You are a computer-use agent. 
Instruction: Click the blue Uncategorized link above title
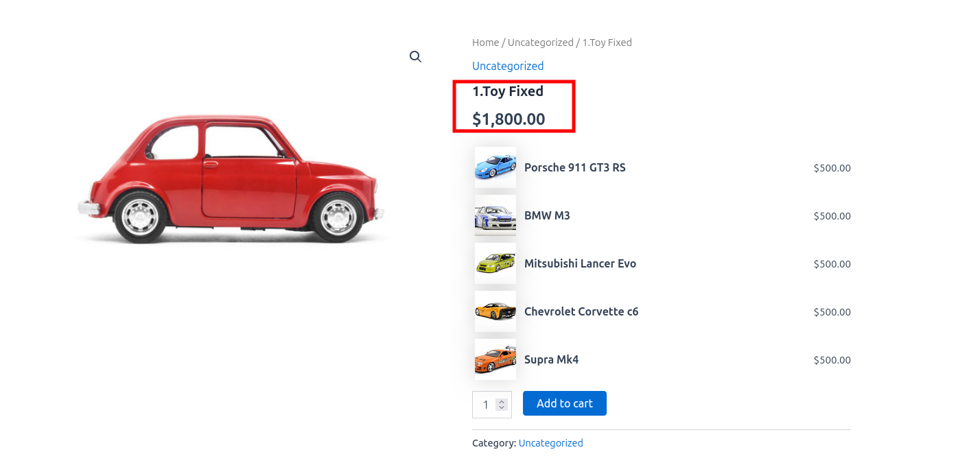[508, 66]
